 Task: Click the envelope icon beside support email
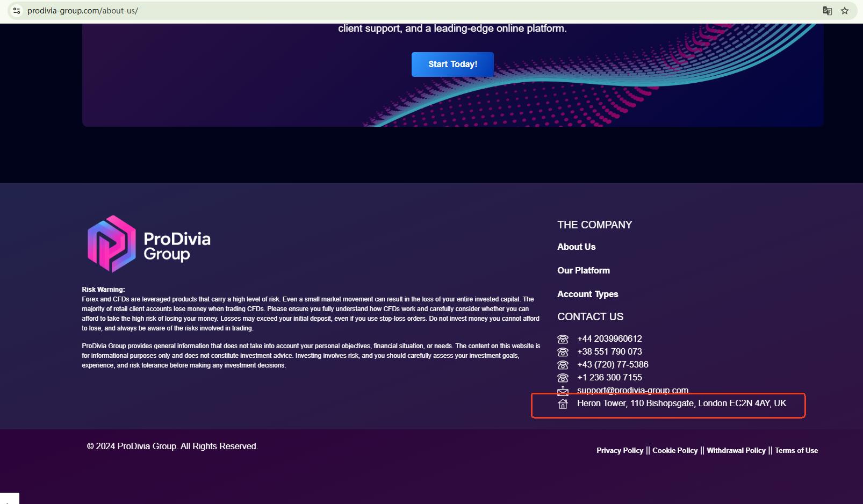click(x=563, y=391)
